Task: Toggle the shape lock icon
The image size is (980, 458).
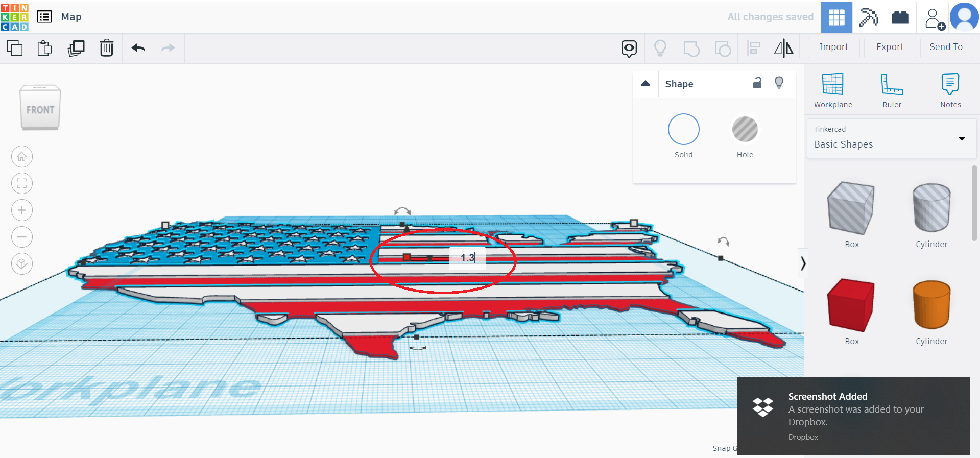Action: point(757,83)
